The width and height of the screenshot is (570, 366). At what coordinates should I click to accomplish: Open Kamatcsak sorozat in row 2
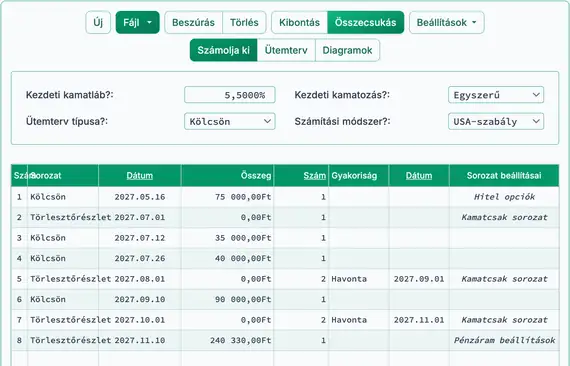(504, 217)
